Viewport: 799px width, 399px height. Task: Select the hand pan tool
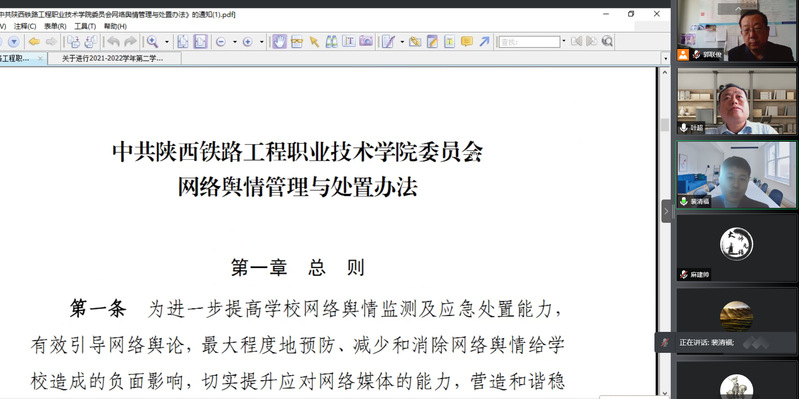coord(279,42)
